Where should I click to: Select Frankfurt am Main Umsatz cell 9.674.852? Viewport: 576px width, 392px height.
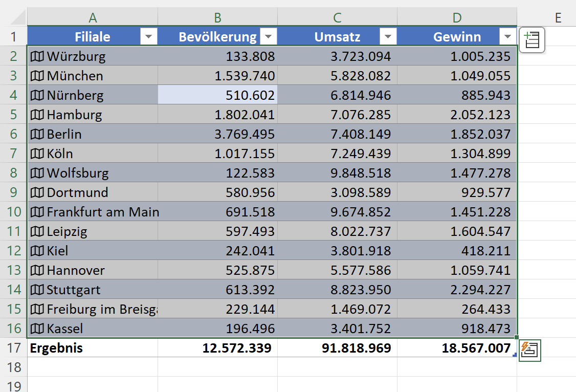(x=337, y=212)
